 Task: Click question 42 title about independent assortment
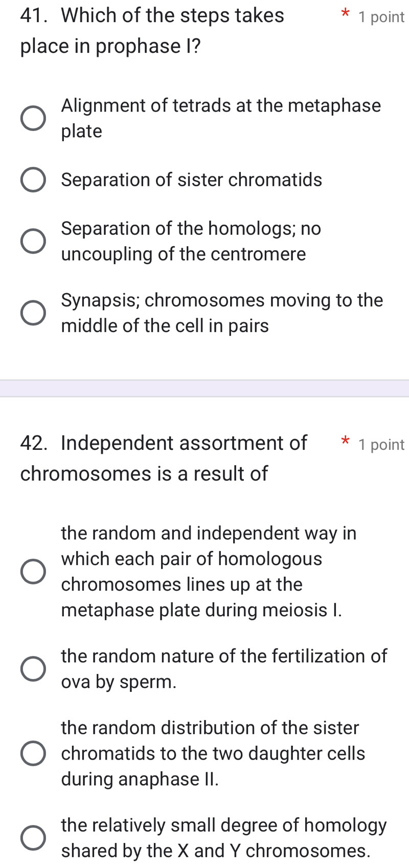pos(164,458)
